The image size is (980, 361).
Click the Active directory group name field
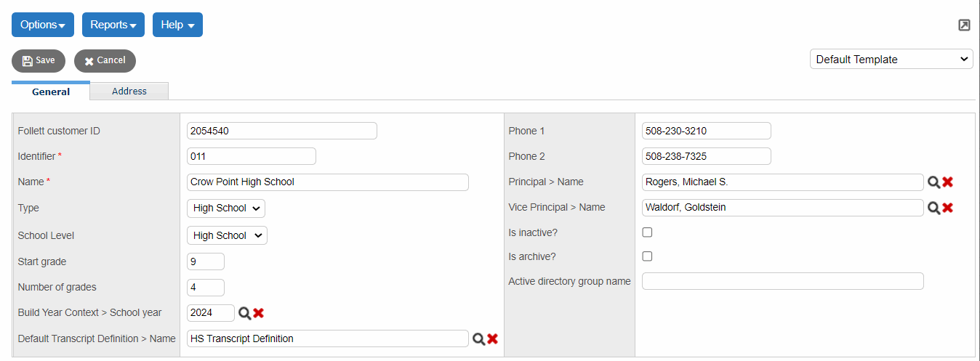point(782,281)
